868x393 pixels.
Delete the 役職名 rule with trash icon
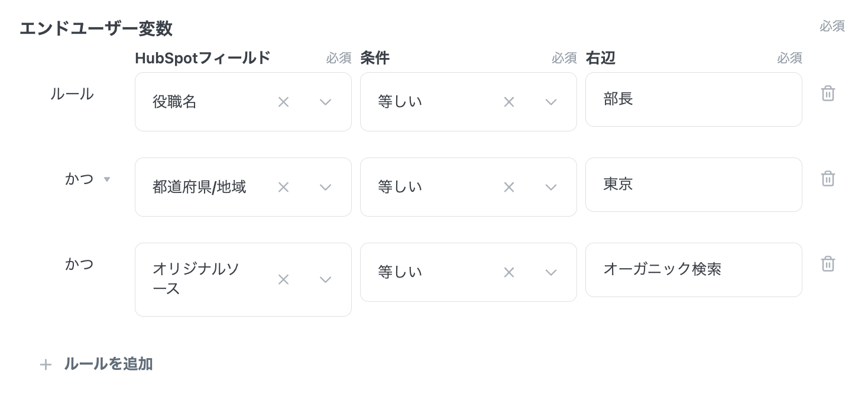tap(828, 94)
